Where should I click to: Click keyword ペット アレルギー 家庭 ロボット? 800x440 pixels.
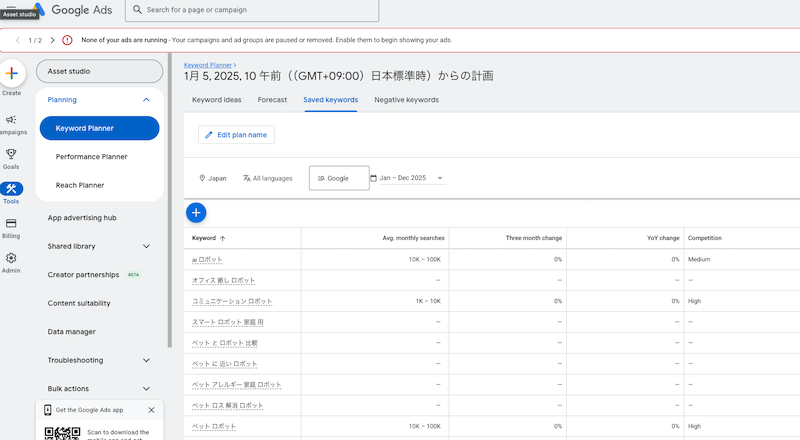pyautogui.click(x=237, y=384)
